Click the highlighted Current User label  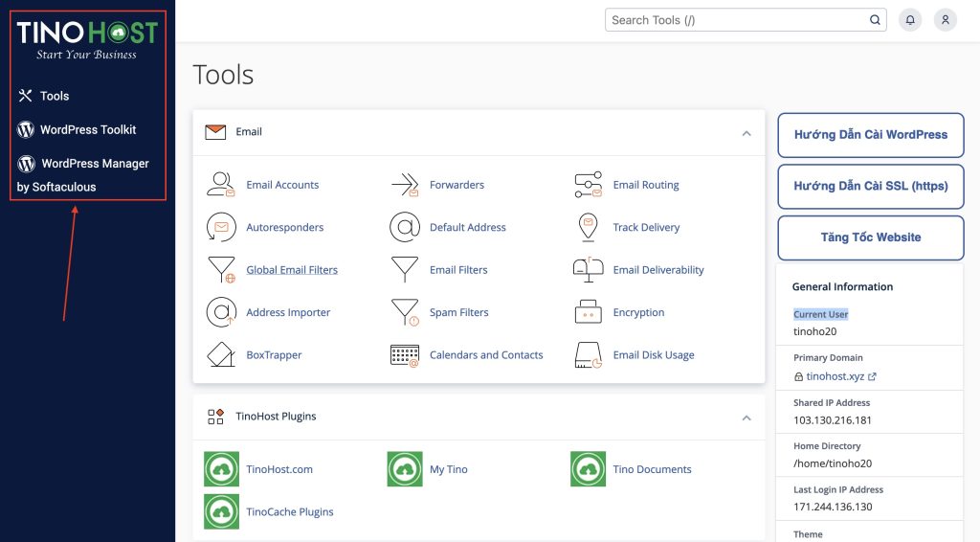(x=820, y=314)
